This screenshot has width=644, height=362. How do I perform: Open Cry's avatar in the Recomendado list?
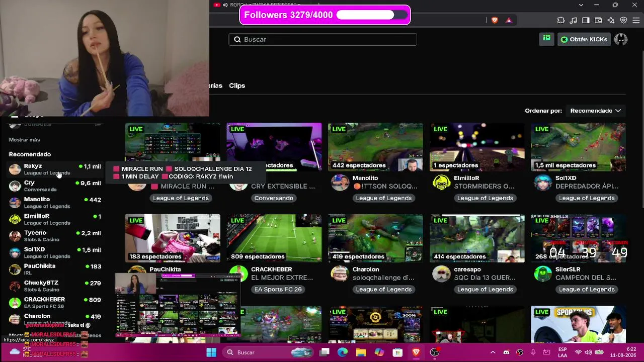pyautogui.click(x=15, y=186)
